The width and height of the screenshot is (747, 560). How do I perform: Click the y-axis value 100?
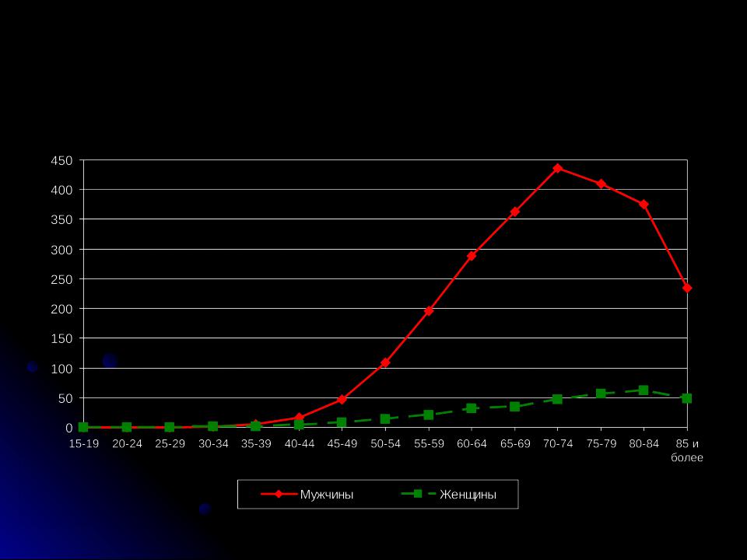tap(61, 369)
